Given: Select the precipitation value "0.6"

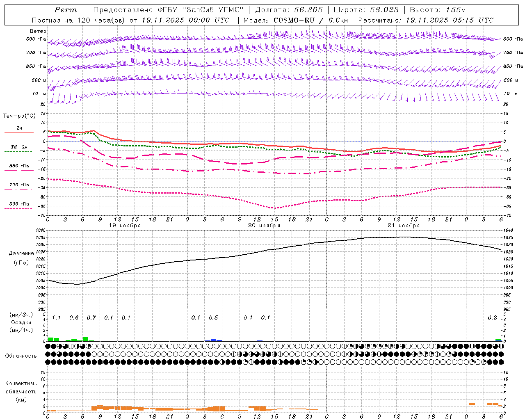Looking at the screenshot, I should tap(74, 318).
